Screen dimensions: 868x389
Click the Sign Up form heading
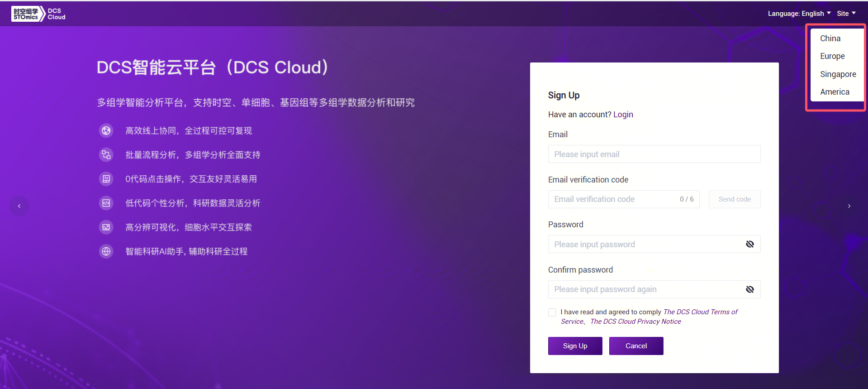pos(564,95)
